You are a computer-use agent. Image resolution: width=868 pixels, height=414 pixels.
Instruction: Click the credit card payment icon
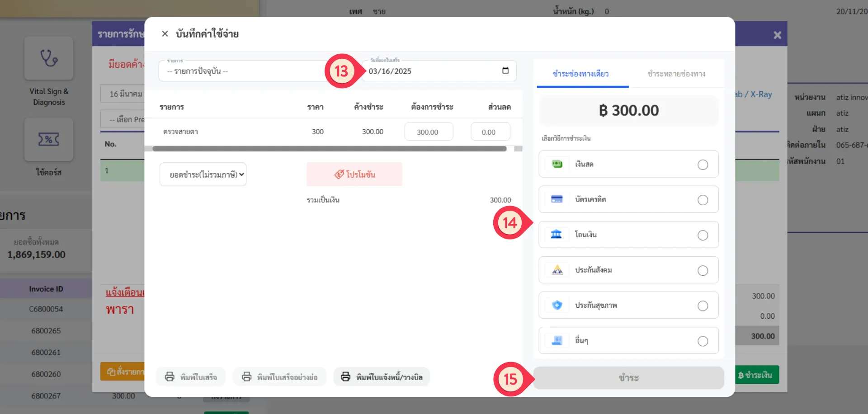pos(557,199)
